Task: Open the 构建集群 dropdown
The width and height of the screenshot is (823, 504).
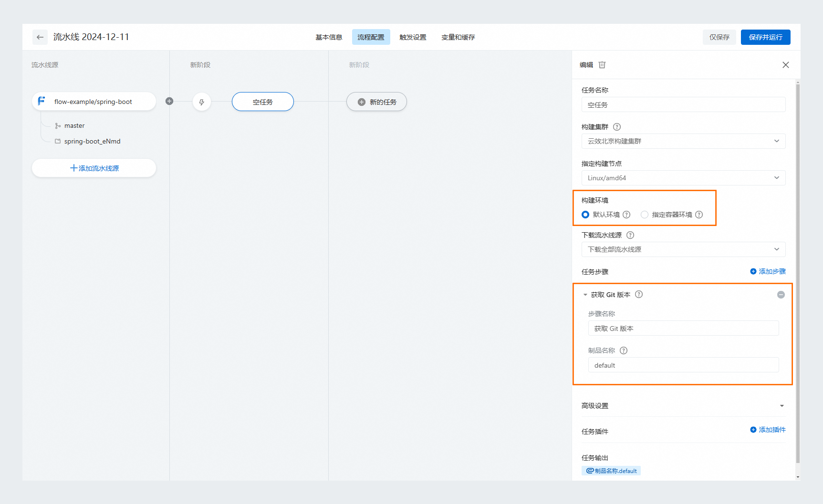Action: pyautogui.click(x=683, y=141)
